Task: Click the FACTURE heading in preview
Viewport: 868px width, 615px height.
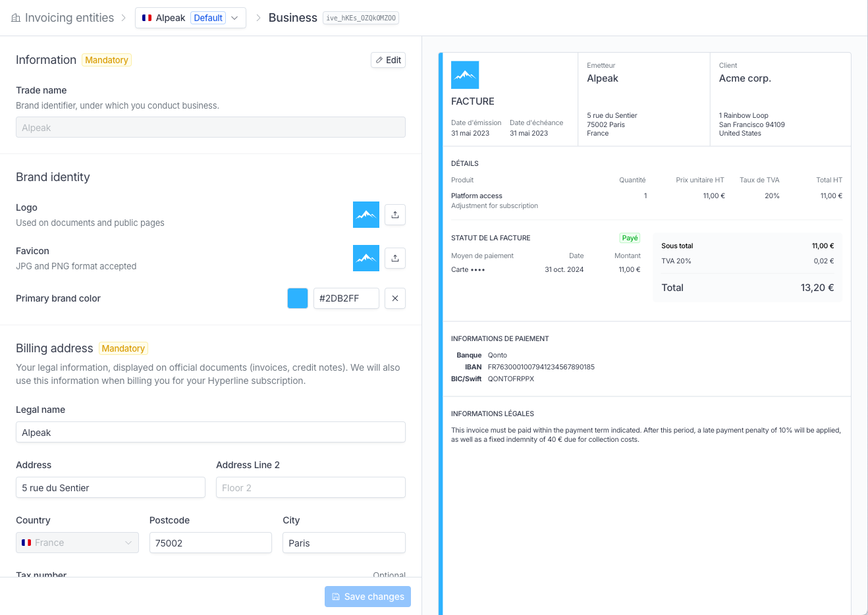Action: coord(473,101)
